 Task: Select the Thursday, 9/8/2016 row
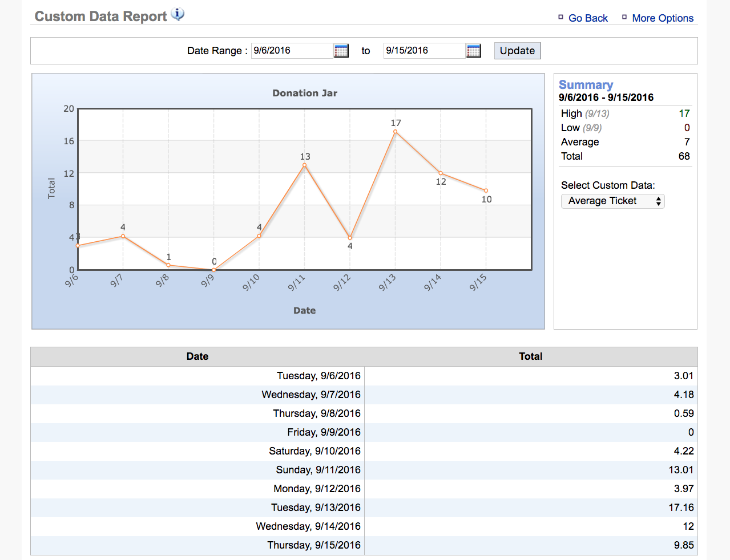364,413
